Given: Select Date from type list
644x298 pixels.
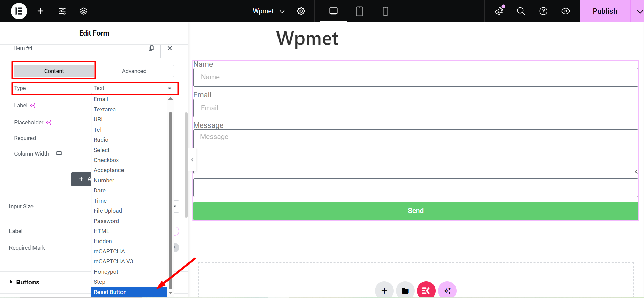Looking at the screenshot, I should click(129, 190).
